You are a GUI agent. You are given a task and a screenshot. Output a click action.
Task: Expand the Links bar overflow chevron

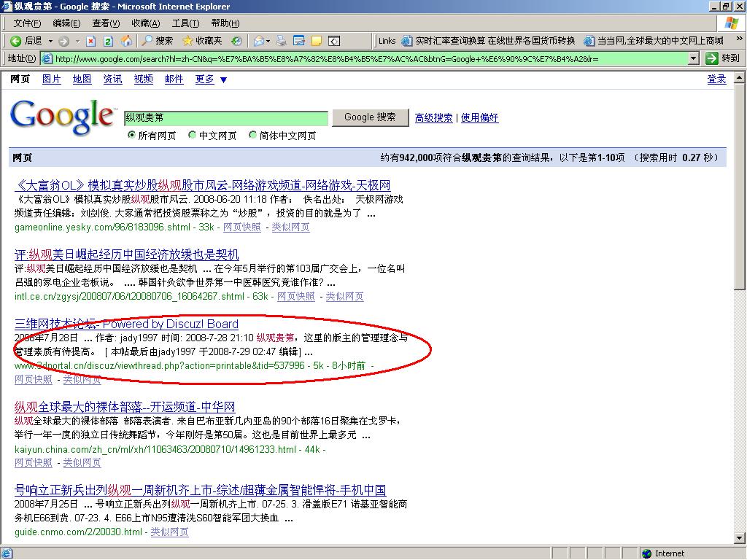coord(740,39)
